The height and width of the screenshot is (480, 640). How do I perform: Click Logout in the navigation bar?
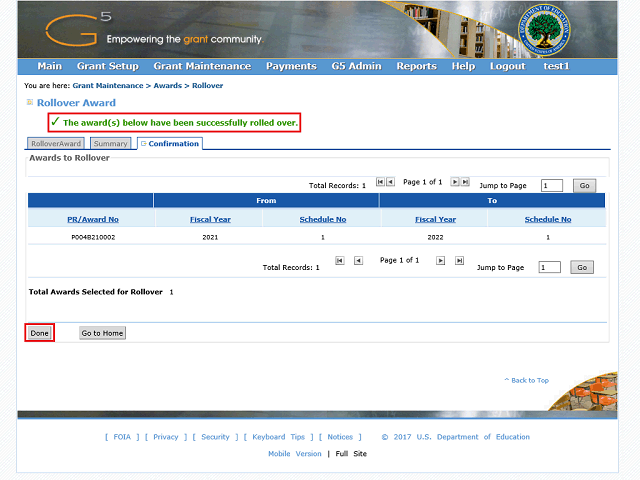(x=508, y=66)
